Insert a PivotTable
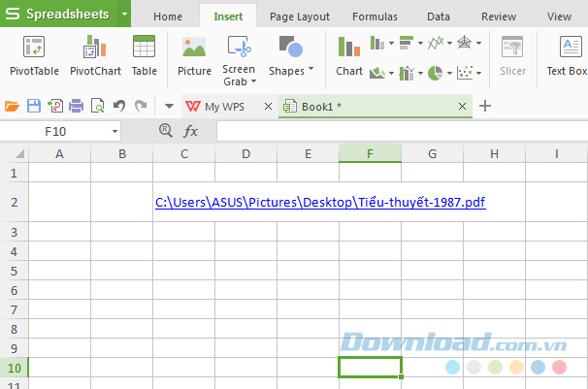The height and width of the screenshot is (389, 588). tap(34, 56)
